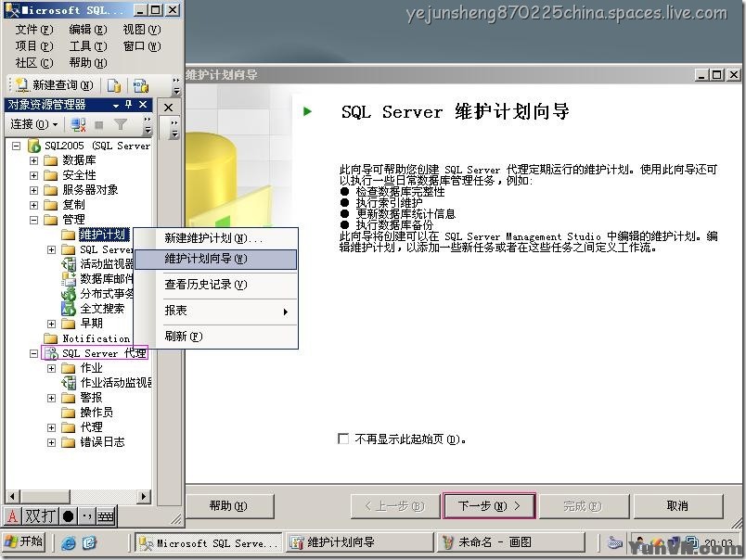Viewport: 746px width, 560px height.
Task: Choose 刷新 from context menu
Action: pyautogui.click(x=215, y=337)
